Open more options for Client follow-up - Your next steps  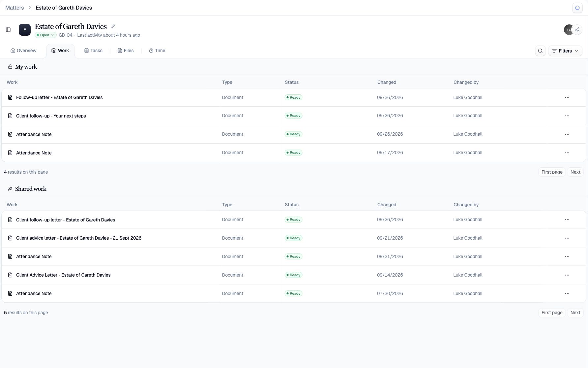pyautogui.click(x=567, y=116)
